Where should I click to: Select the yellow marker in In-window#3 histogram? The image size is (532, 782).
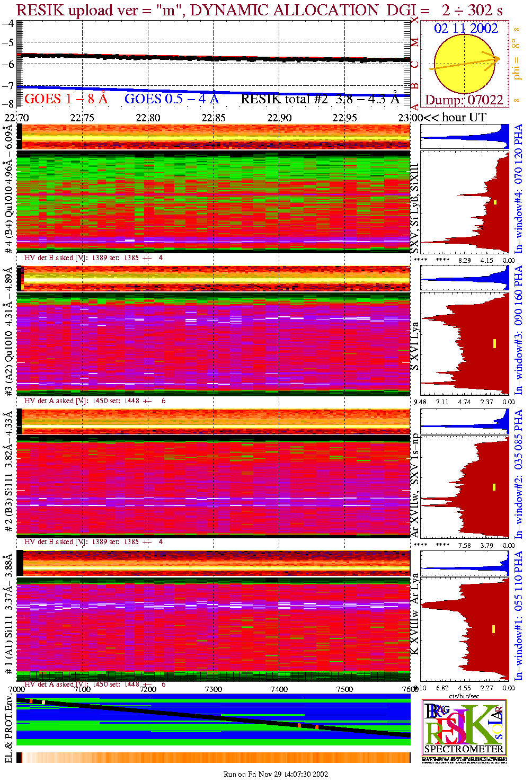[494, 343]
